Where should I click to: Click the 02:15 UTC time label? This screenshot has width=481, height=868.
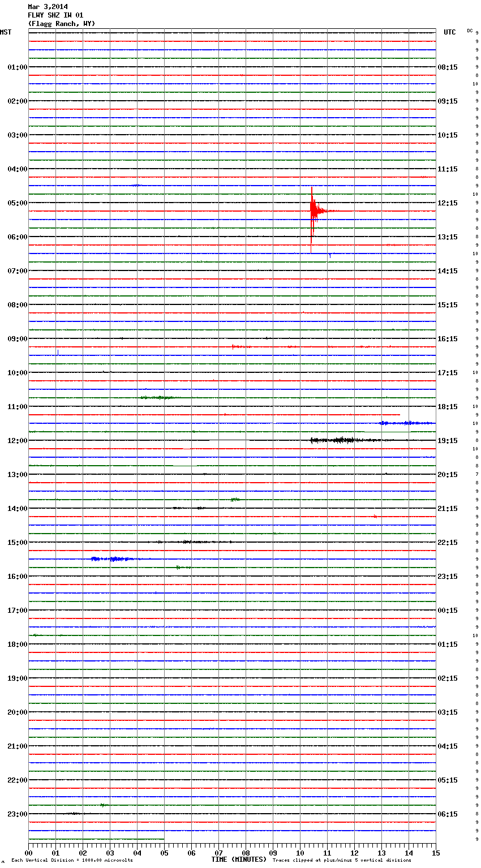point(448,678)
